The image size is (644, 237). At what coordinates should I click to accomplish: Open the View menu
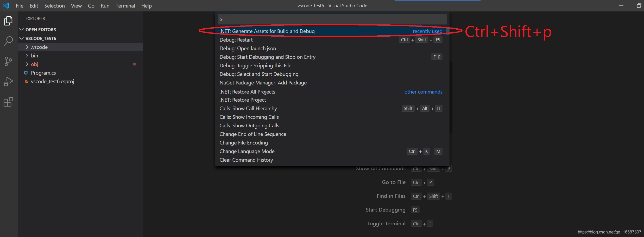click(76, 6)
